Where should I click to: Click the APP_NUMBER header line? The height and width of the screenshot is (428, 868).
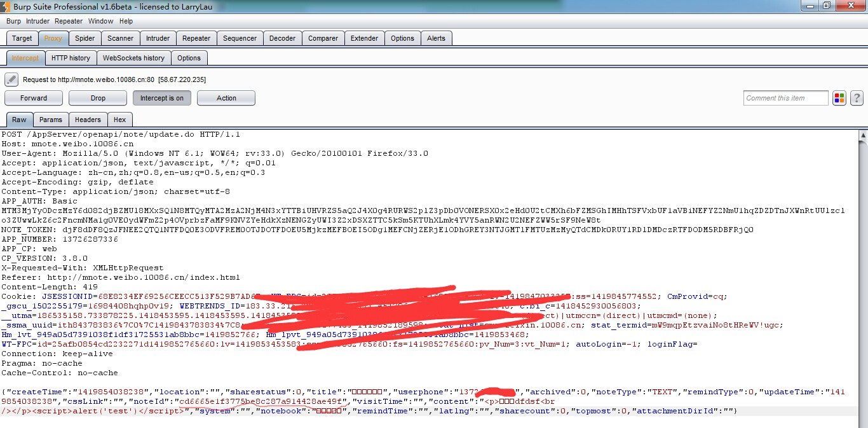60,239
